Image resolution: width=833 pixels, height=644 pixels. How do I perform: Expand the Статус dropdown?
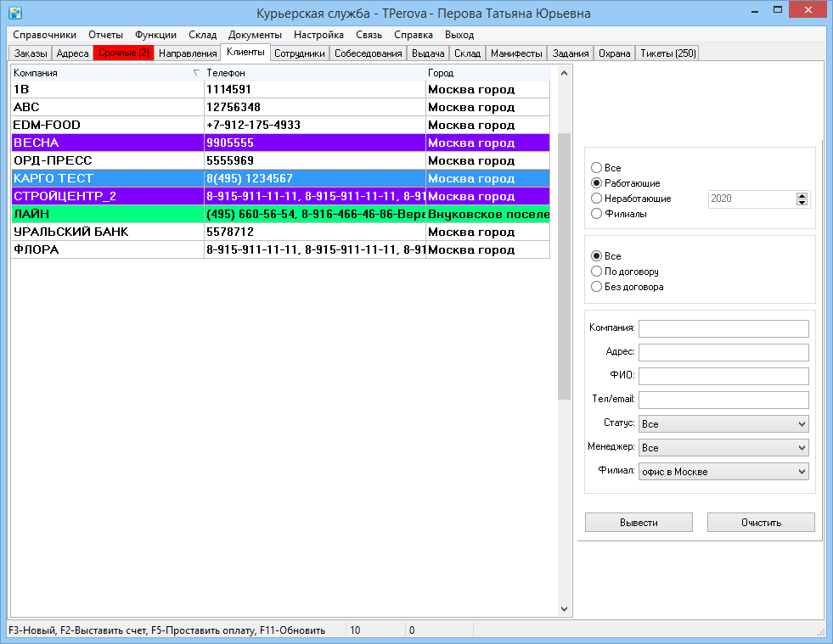723,423
